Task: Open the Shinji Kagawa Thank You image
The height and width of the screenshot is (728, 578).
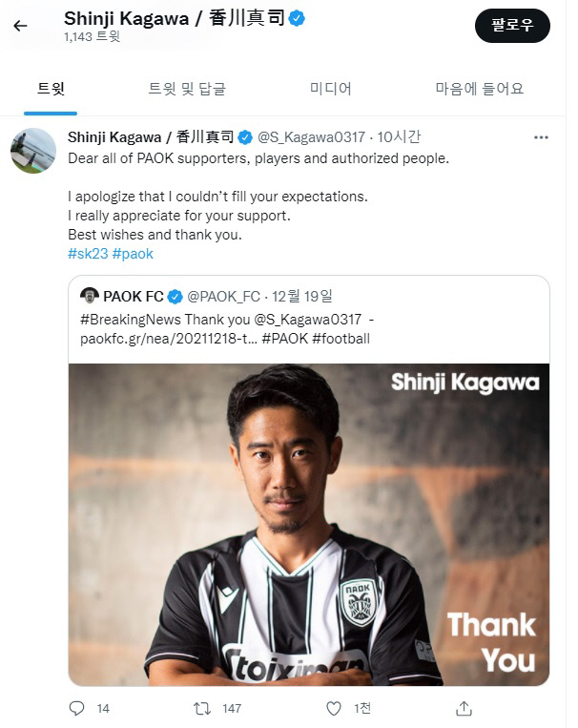Action: (308, 524)
